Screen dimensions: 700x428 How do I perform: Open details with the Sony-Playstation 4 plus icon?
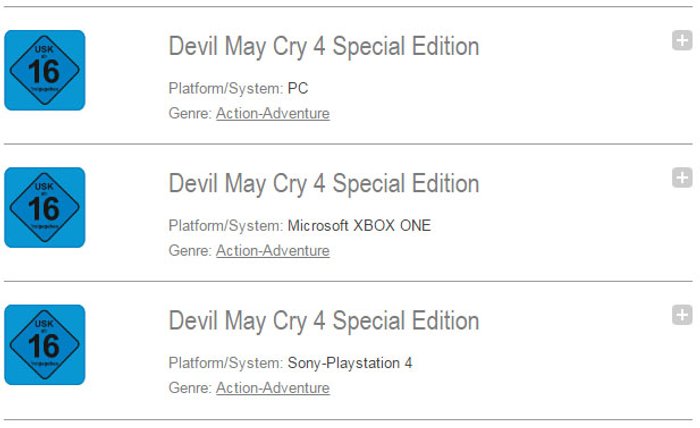coord(682,316)
